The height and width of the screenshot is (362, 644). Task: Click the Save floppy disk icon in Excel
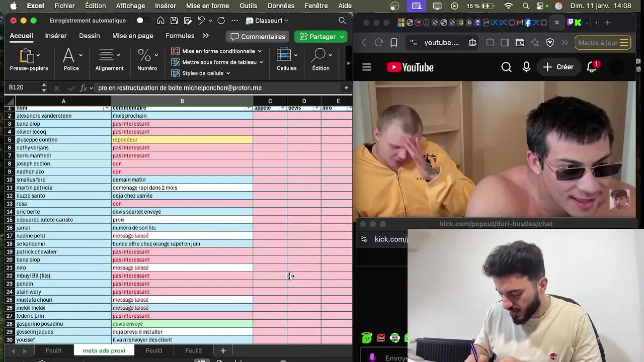pyautogui.click(x=174, y=21)
